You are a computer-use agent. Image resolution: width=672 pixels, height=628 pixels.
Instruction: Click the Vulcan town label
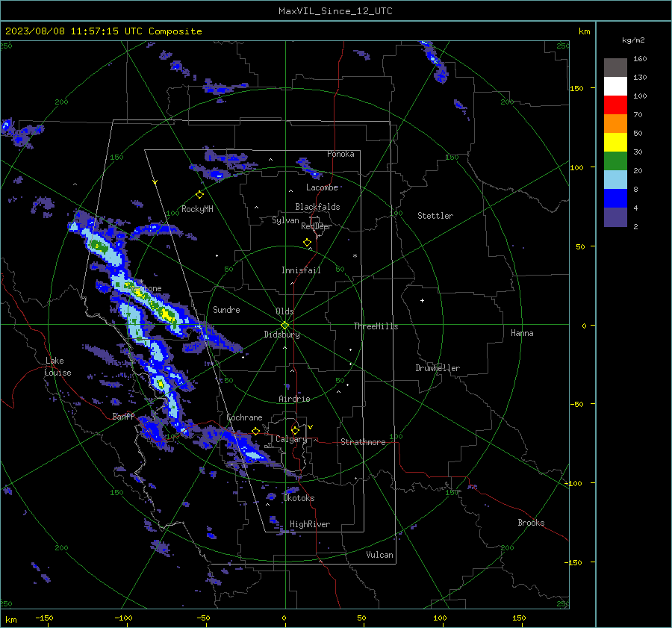[x=379, y=555]
